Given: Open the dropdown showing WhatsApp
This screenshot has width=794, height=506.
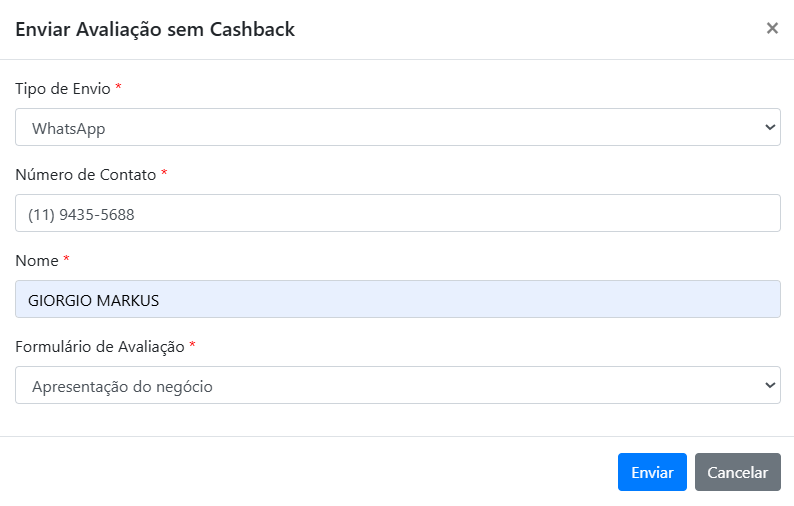Looking at the screenshot, I should pos(390,128).
